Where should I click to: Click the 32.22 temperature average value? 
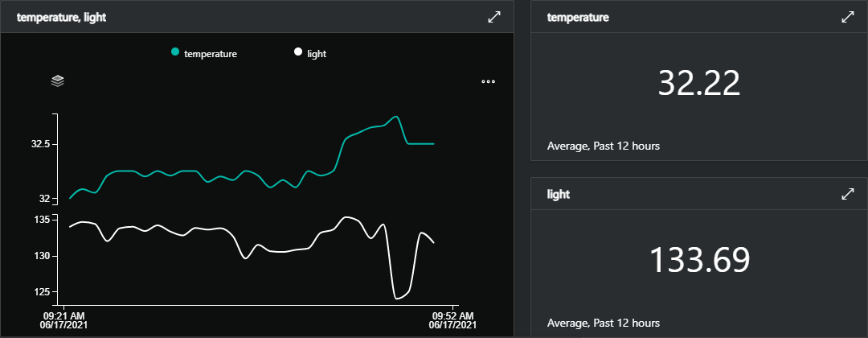(x=698, y=83)
